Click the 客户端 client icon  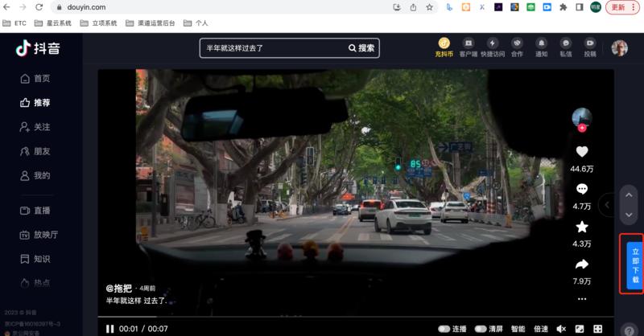[x=469, y=47]
